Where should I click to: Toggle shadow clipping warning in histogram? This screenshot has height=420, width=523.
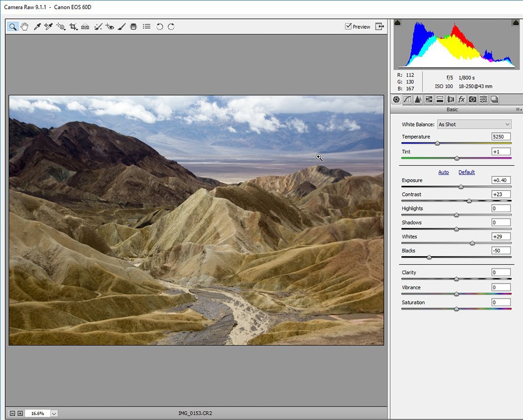pos(398,23)
